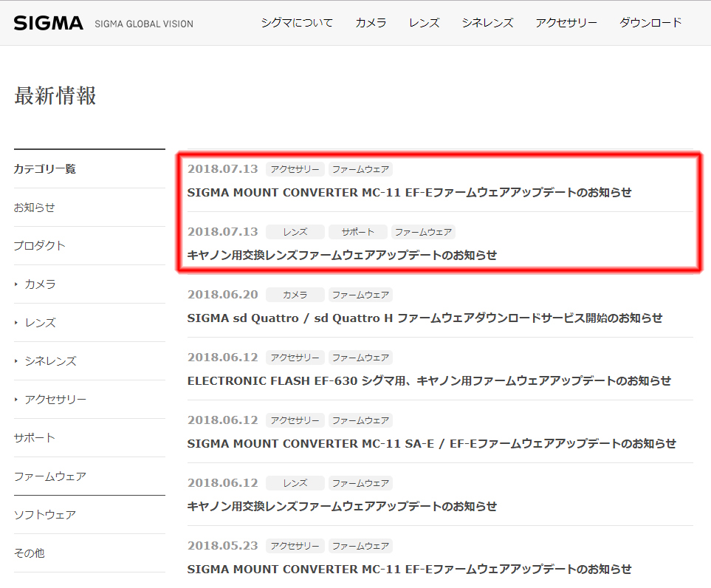Open 2018.07.13 キヤノン用交換レンズ firmware article
The image size is (711, 588).
click(342, 255)
